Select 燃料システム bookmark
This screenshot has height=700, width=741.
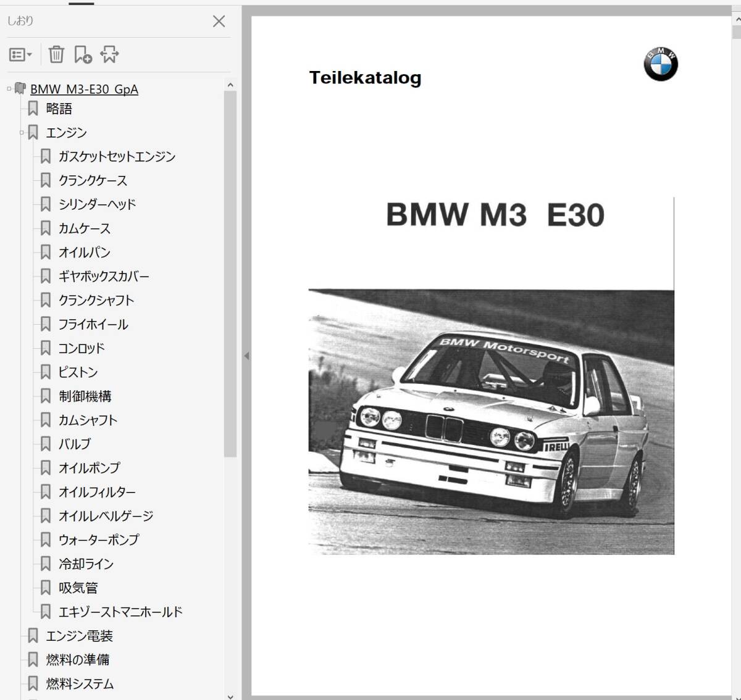click(x=80, y=684)
